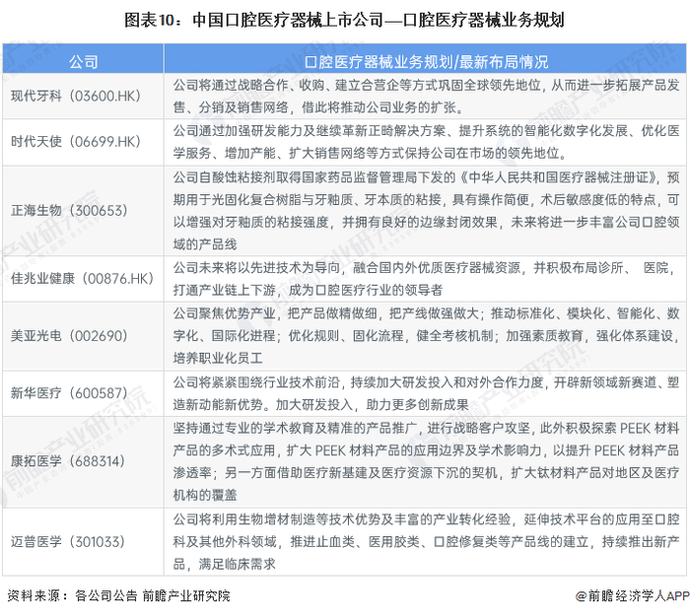
Task: Click the 资料来源 source note
Action: [119, 595]
